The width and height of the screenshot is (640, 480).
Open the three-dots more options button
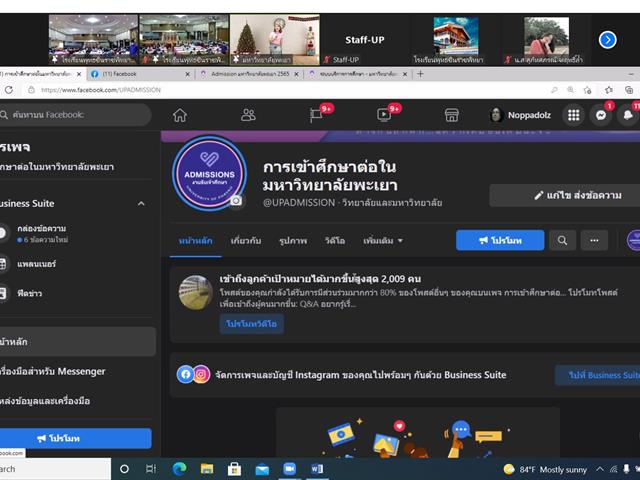pos(594,240)
